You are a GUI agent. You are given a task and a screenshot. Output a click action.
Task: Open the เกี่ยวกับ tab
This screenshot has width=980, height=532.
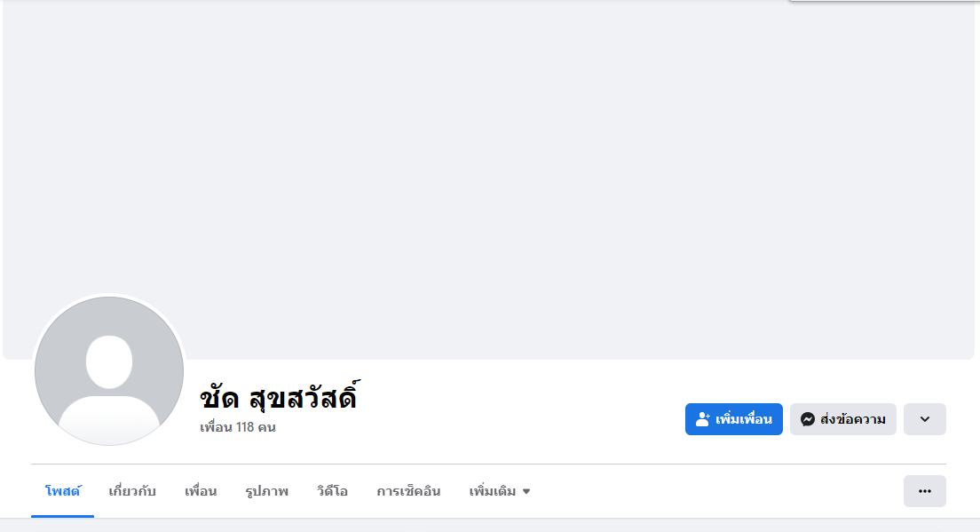(x=132, y=491)
